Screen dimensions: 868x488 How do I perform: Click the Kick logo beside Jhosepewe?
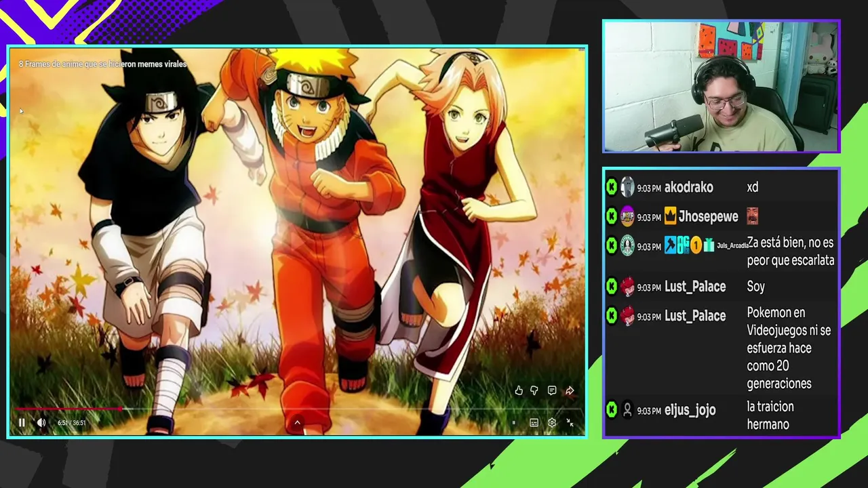pos(612,216)
